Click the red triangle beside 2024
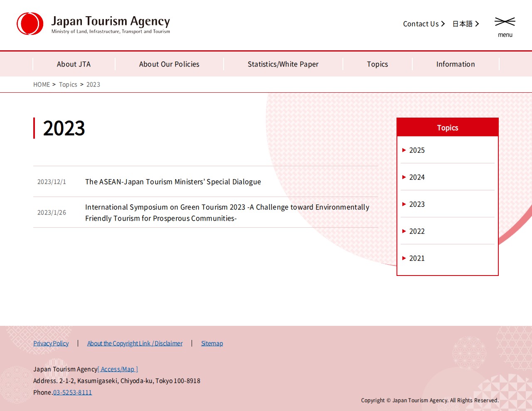 click(x=404, y=177)
